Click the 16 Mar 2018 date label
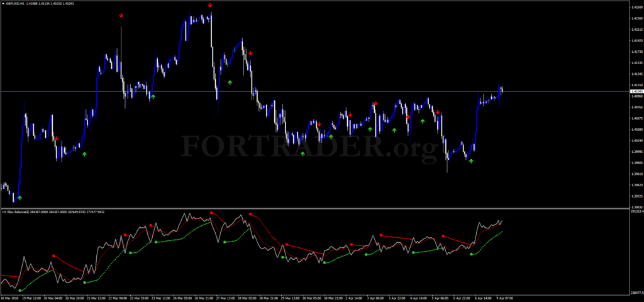 (x=9, y=298)
